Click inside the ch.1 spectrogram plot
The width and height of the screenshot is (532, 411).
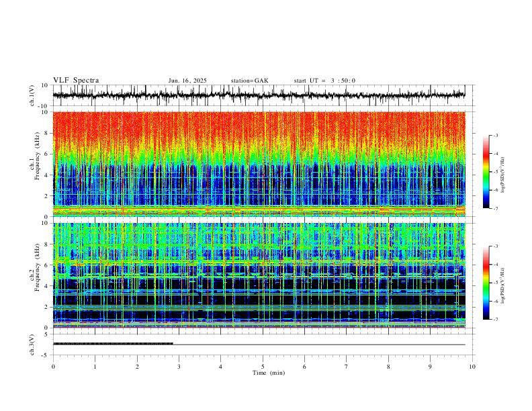pos(259,164)
